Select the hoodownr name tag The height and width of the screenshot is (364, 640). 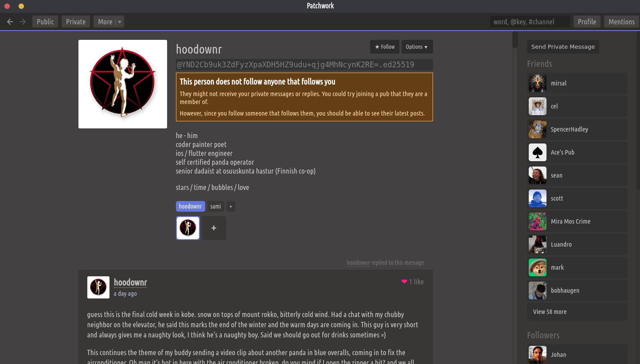click(191, 206)
